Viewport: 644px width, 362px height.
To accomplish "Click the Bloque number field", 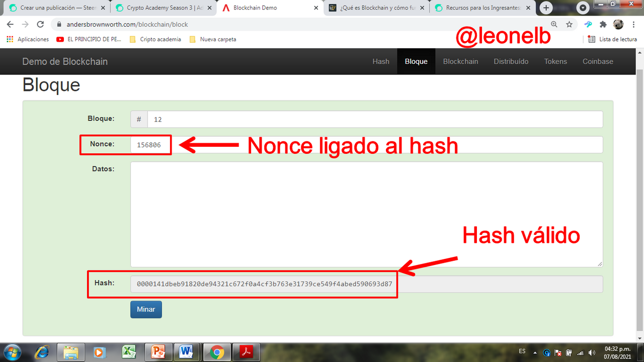I will point(375,119).
